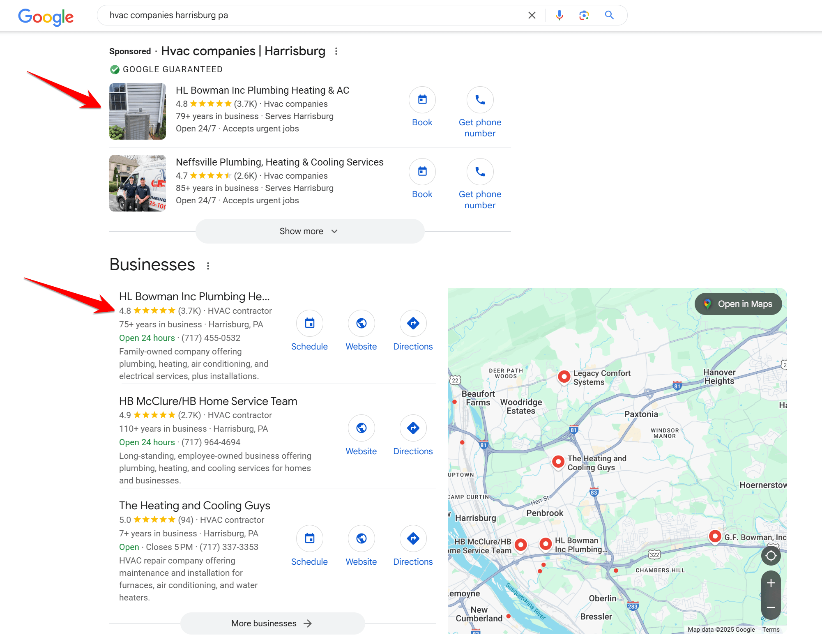Zoom out the map with minus button
The image size is (822, 644).
click(x=771, y=607)
